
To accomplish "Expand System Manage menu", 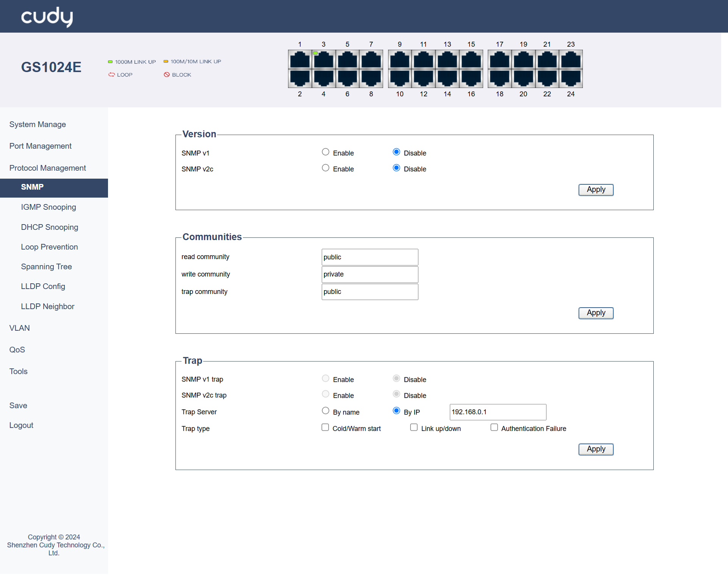I will [38, 124].
